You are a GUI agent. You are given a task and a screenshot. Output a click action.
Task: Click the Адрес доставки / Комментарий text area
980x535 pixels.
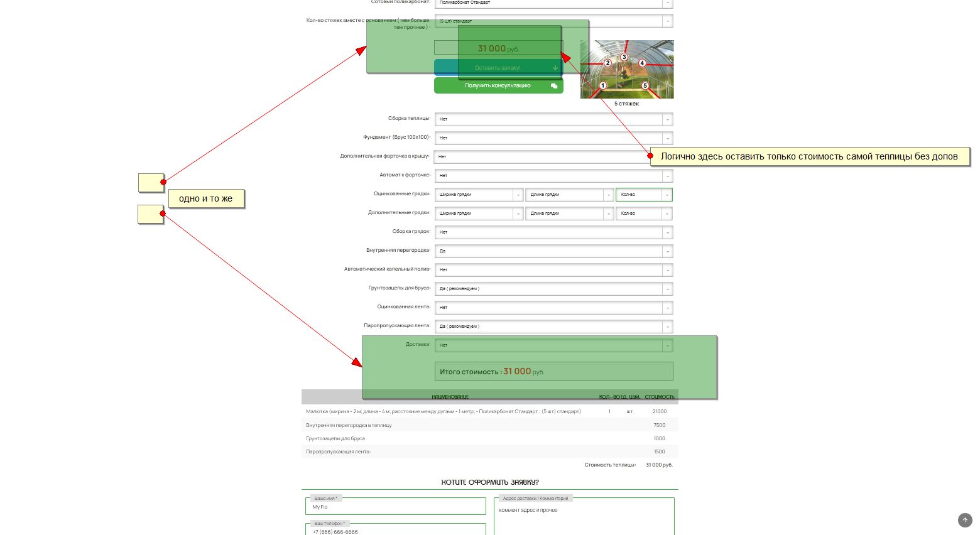pos(584,517)
